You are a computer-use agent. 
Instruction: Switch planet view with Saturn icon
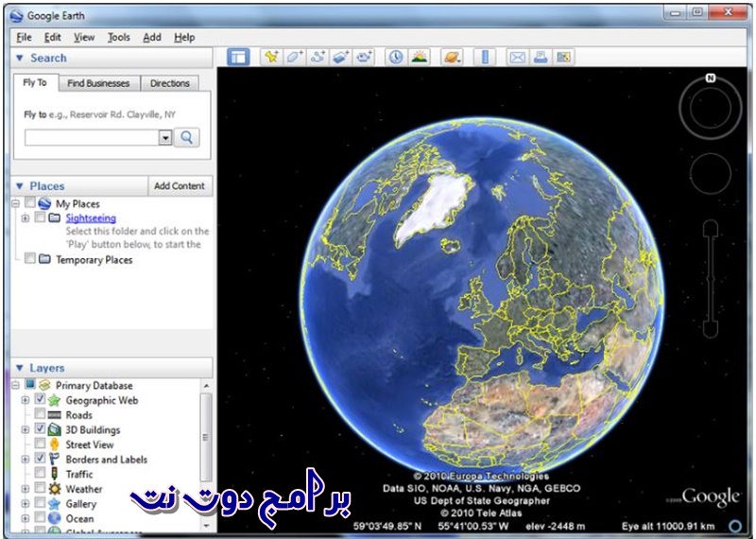click(452, 57)
